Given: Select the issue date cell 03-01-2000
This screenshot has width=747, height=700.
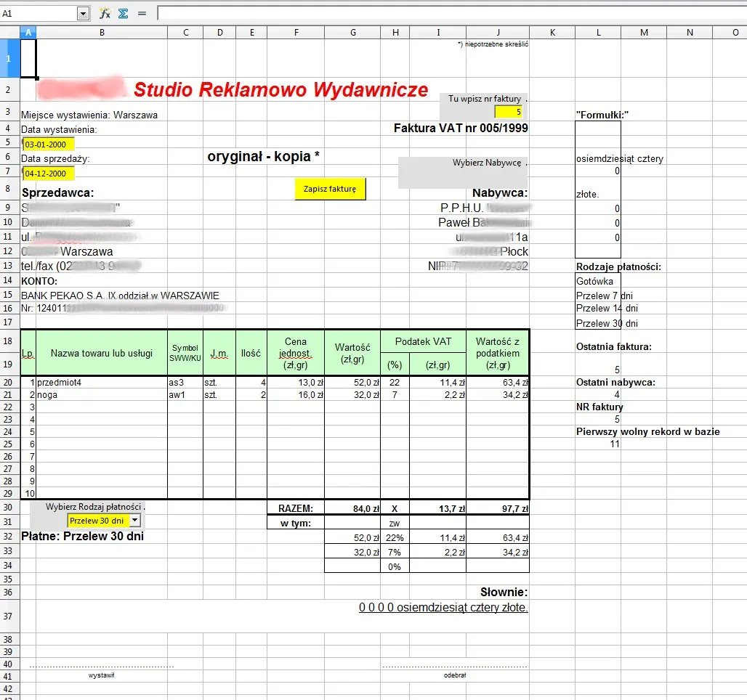Looking at the screenshot, I should tap(48, 145).
